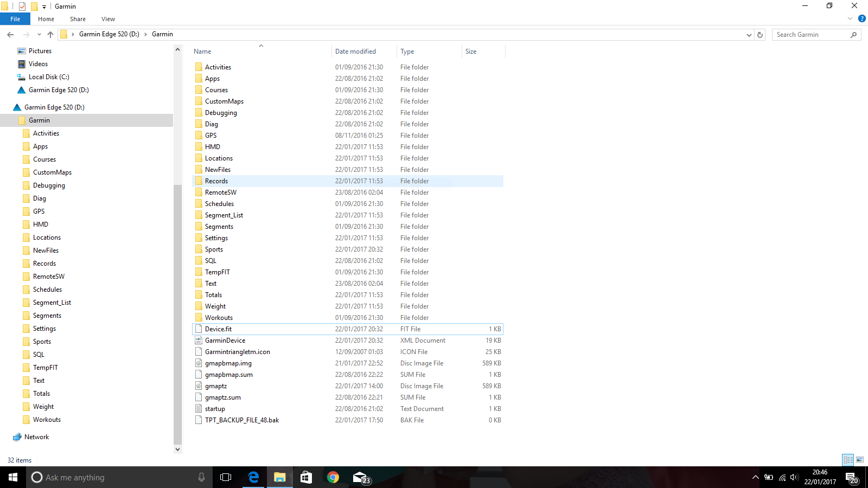Open the Recent locations dropdown arrow
The width and height of the screenshot is (868, 488).
(x=39, y=34)
